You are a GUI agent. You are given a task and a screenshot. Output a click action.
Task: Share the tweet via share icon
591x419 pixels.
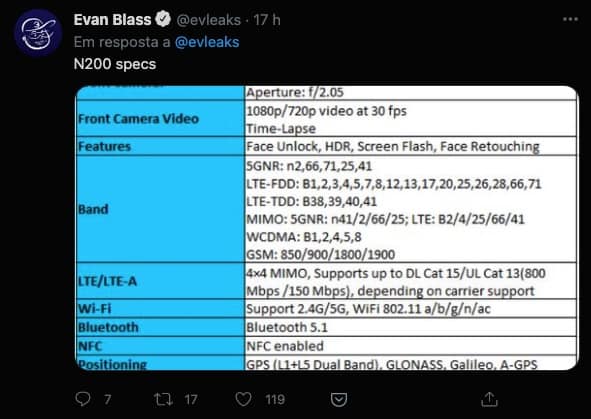(x=489, y=399)
